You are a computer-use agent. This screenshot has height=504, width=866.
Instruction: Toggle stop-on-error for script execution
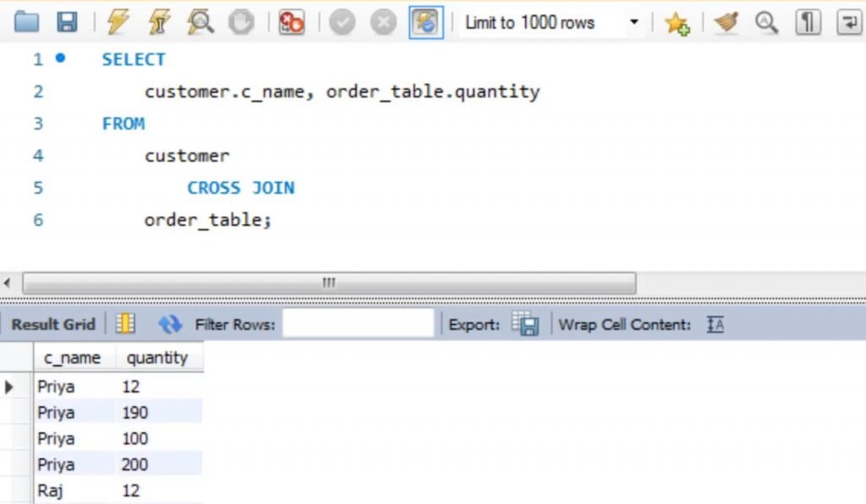(291, 23)
